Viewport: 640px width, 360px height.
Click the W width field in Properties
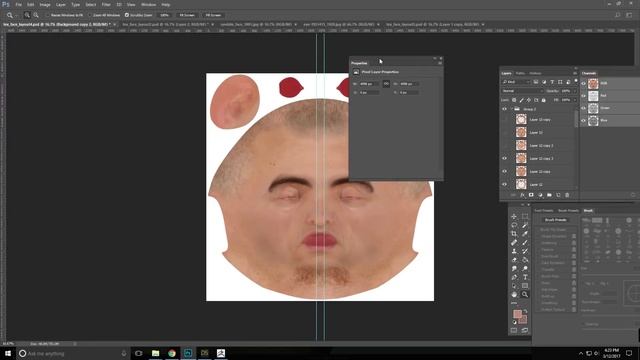(x=369, y=84)
